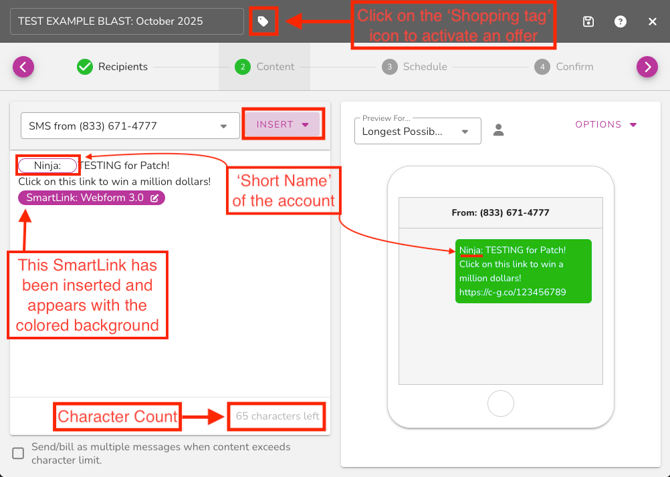The image size is (670, 477).
Task: Open the Preview For dropdown
Action: point(417,131)
